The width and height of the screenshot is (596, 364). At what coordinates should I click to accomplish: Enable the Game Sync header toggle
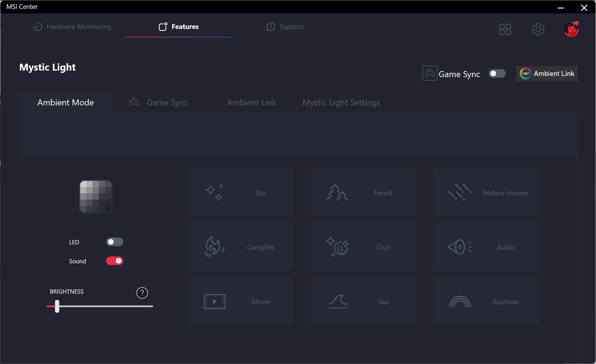[497, 74]
